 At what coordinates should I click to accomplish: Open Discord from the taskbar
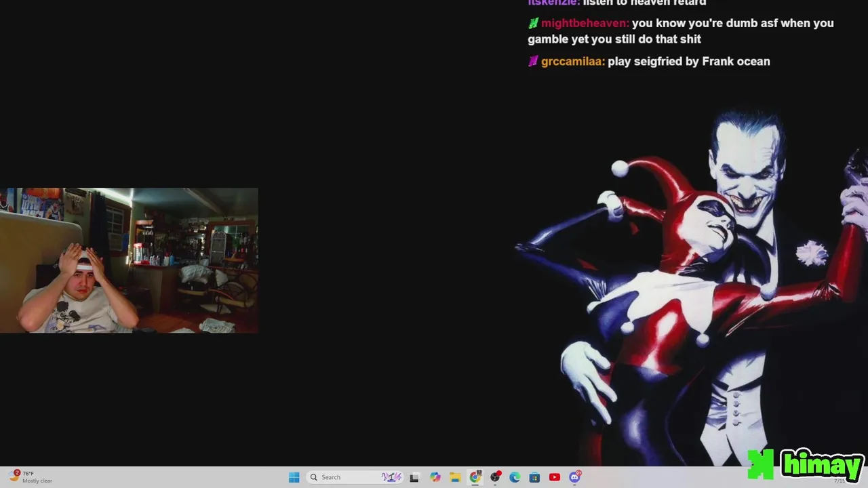pos(575,477)
